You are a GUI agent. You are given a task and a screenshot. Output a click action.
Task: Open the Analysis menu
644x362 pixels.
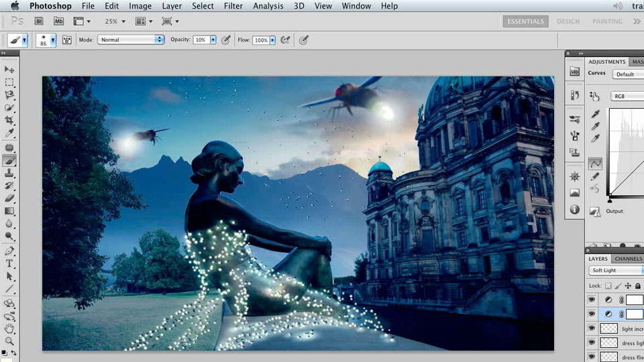tap(268, 6)
